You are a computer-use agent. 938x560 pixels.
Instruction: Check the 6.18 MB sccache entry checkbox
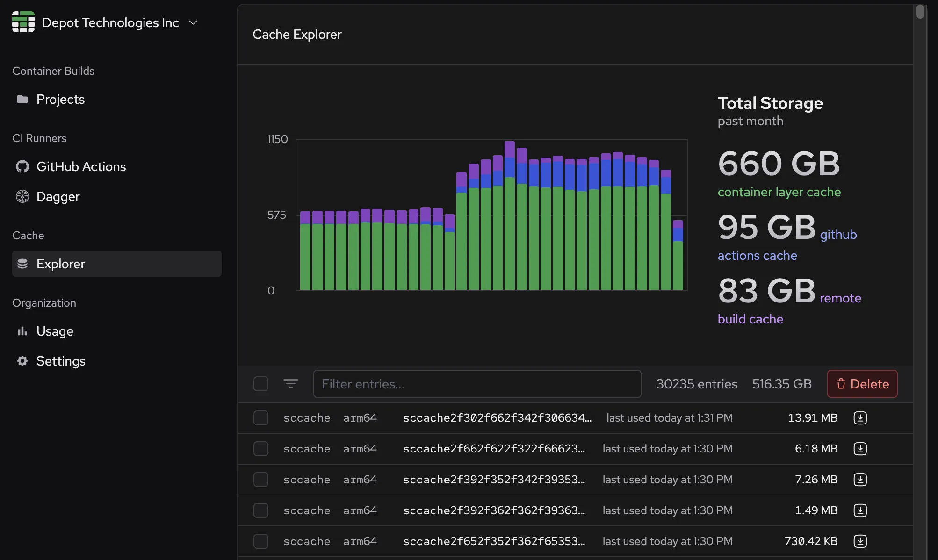pyautogui.click(x=260, y=449)
